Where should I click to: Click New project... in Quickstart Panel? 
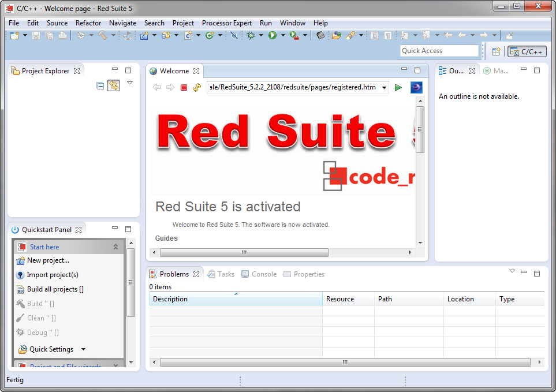point(48,260)
